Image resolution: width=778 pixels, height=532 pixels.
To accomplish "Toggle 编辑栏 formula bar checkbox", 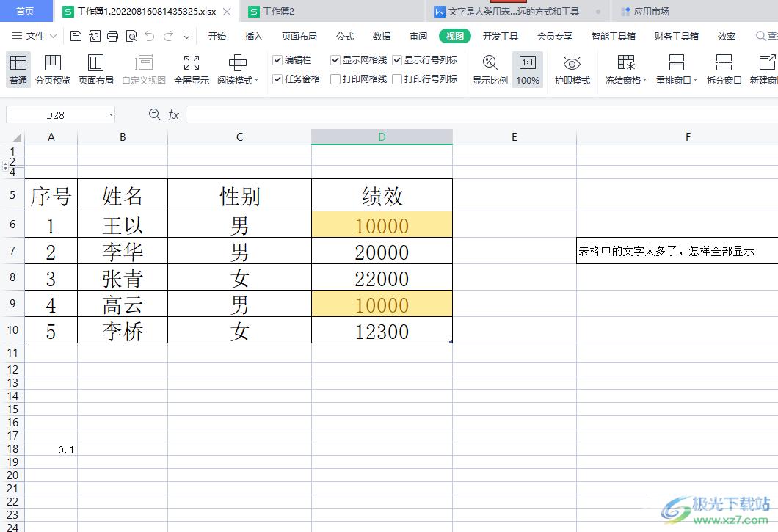I will click(278, 60).
